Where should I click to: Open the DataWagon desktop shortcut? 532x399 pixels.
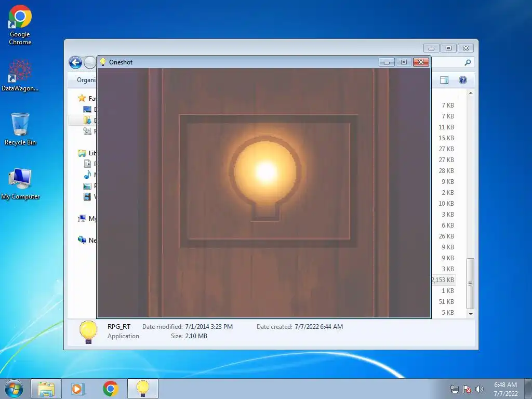(20, 75)
